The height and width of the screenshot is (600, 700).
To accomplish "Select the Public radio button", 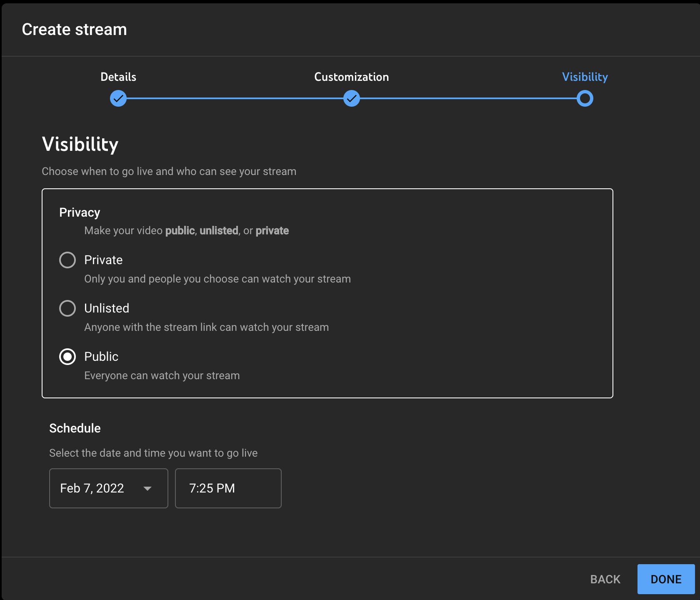I will [67, 357].
